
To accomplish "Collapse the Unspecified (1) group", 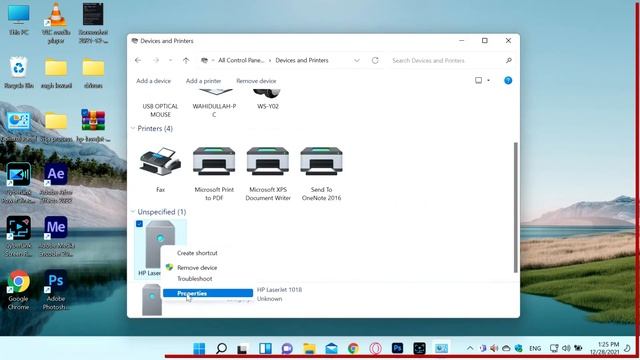I will 133,212.
